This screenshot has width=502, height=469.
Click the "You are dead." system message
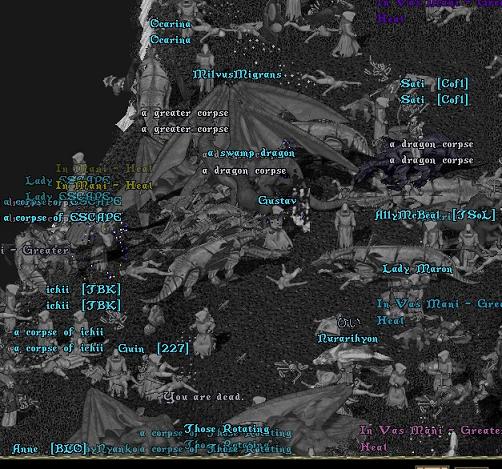pyautogui.click(x=204, y=397)
